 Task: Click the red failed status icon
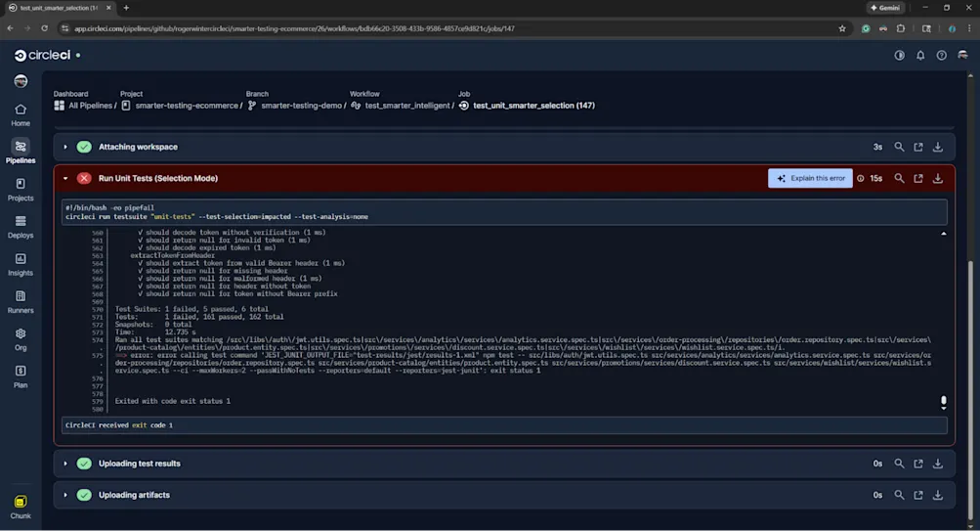(84, 178)
